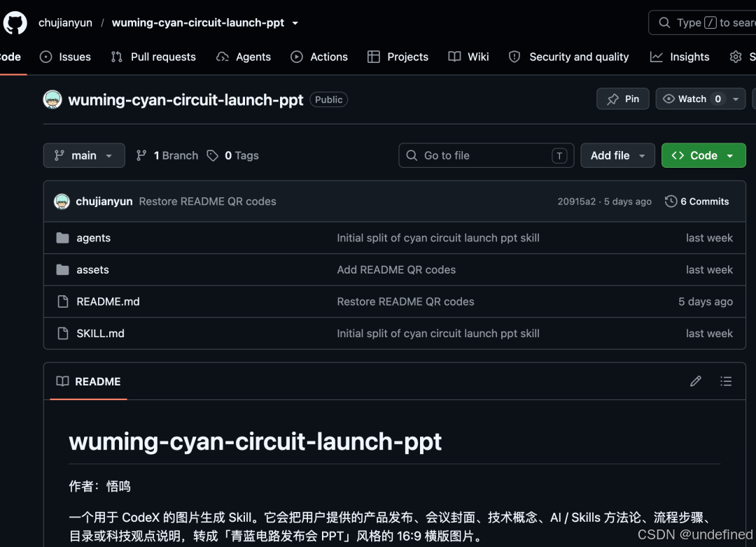The height and width of the screenshot is (547, 756).
Task: Open the chujianyun author link in commit row
Action: 104,201
